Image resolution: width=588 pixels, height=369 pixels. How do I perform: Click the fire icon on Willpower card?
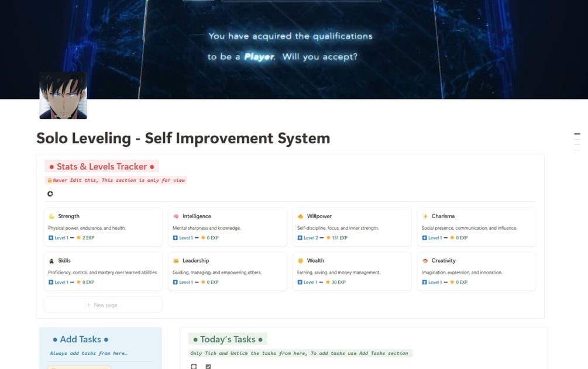click(x=300, y=216)
